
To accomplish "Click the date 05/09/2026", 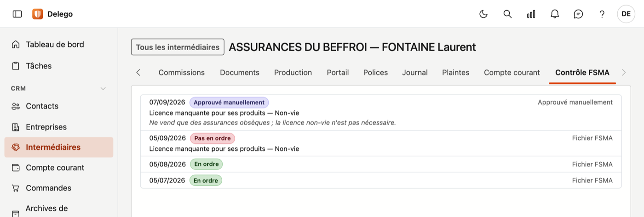I will (x=167, y=138).
